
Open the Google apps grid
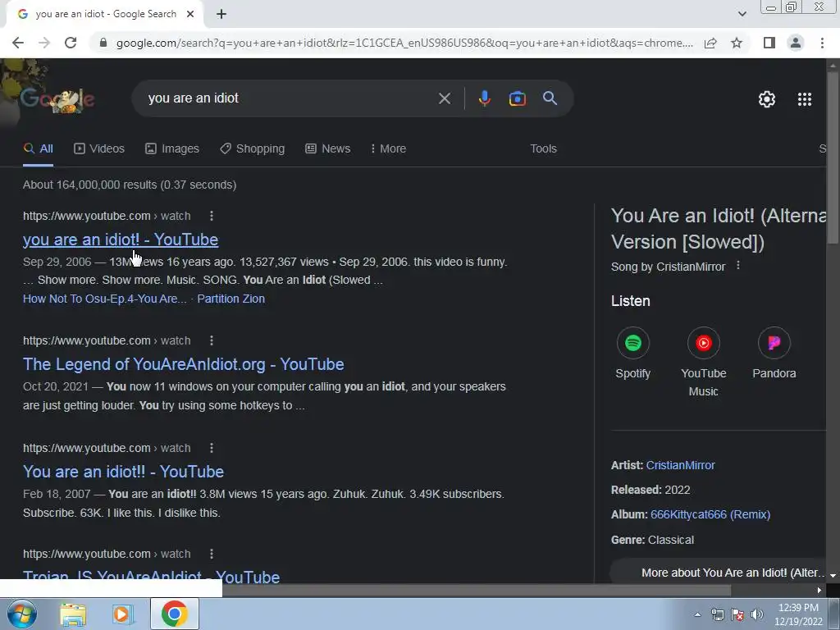pyautogui.click(x=805, y=99)
